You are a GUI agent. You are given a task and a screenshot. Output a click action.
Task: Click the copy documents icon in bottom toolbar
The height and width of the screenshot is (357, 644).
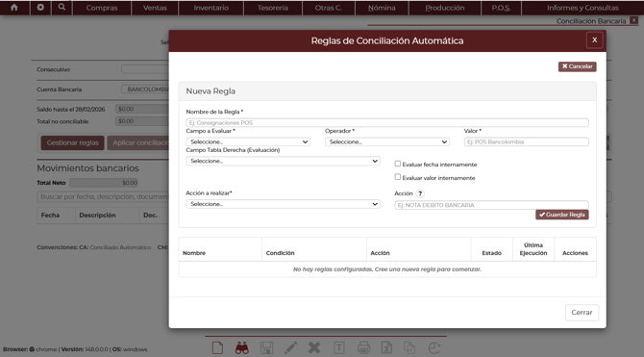(409, 348)
